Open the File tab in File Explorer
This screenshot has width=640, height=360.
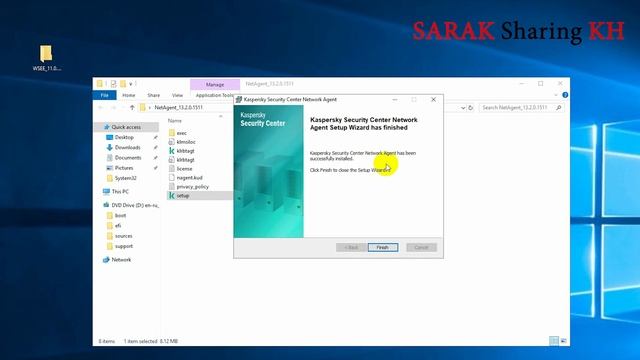click(104, 95)
